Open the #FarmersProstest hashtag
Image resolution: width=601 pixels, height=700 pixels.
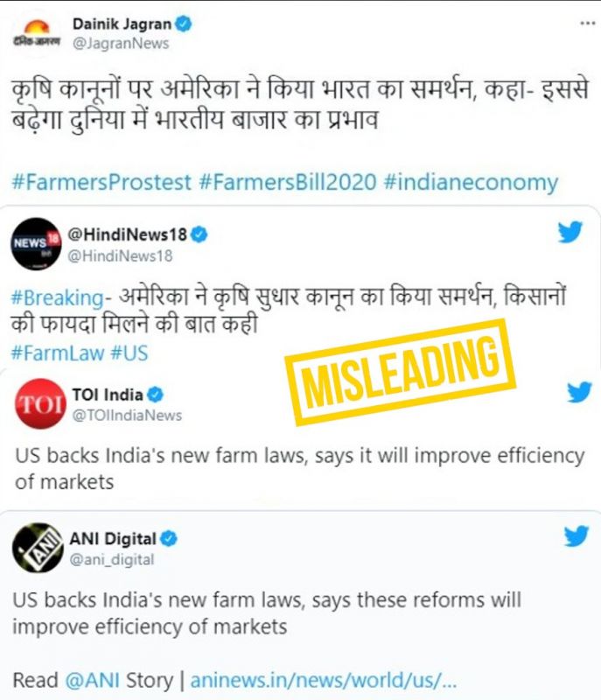tap(101, 182)
